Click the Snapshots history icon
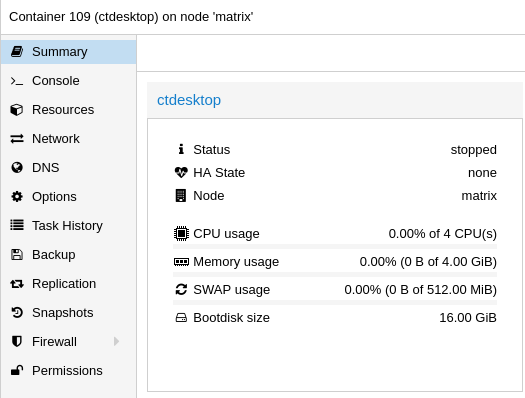The image size is (525, 398). [x=17, y=312]
